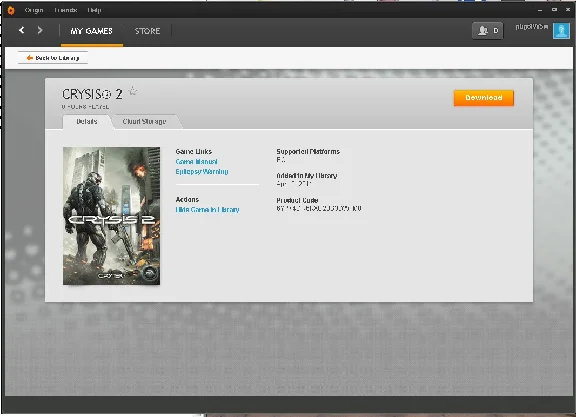576x417 pixels.
Task: Open the Epilepsy Warning link
Action: click(202, 172)
